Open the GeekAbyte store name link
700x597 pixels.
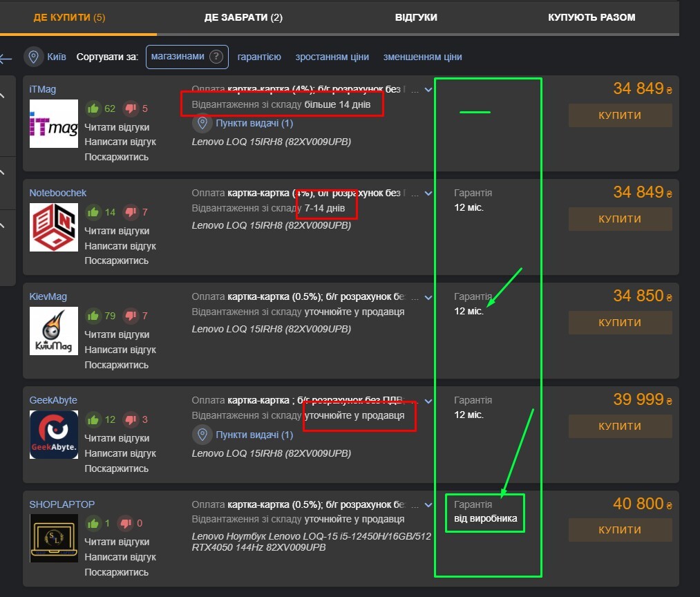(x=53, y=400)
